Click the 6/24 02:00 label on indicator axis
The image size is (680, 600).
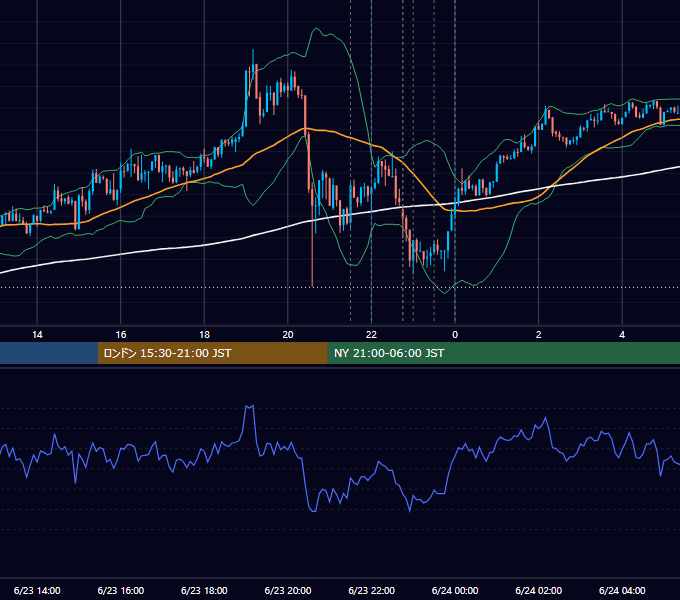[539, 590]
